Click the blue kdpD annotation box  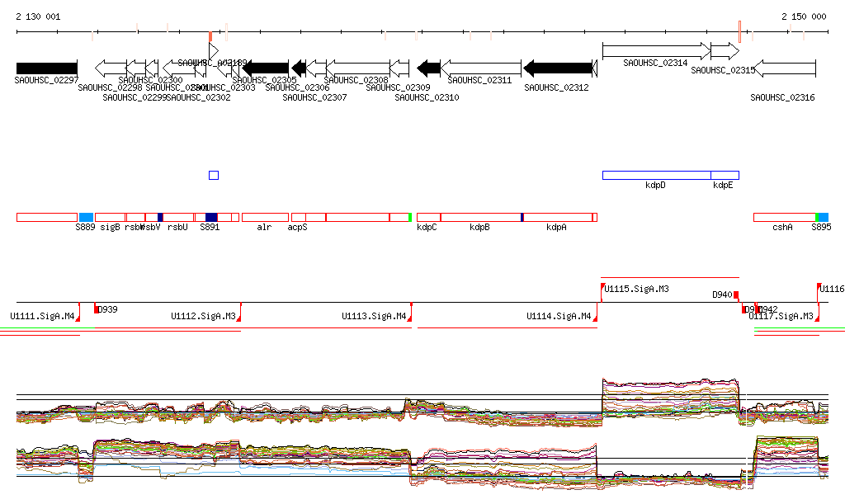click(x=656, y=176)
